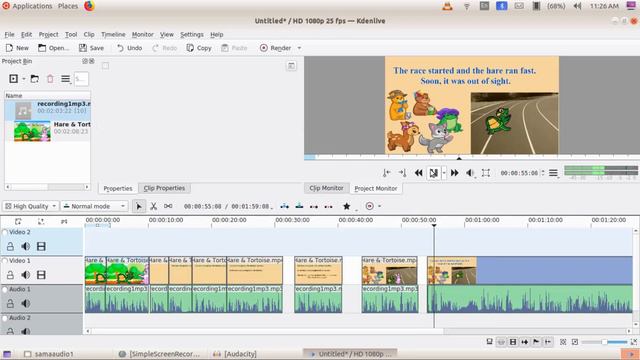Click the Open toolbar button

point(53,48)
